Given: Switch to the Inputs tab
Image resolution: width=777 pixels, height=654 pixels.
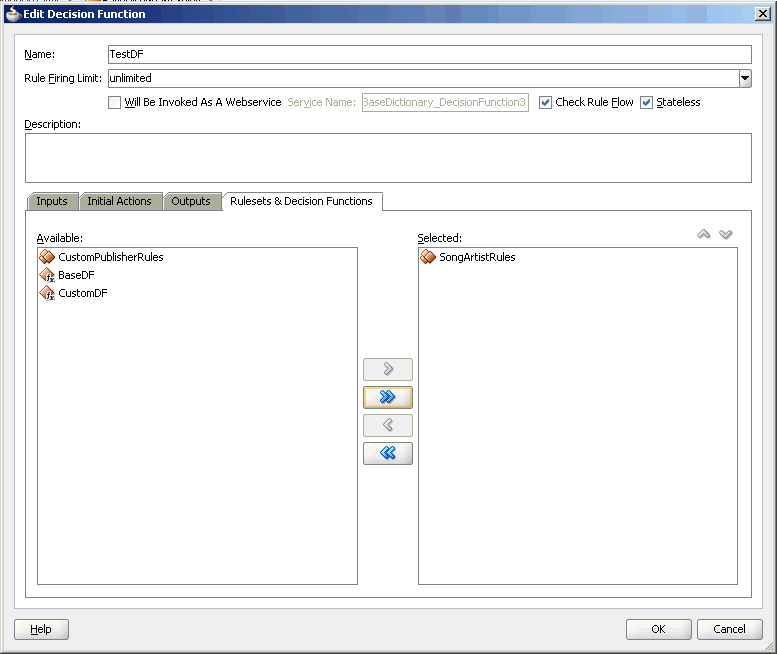Looking at the screenshot, I should pos(52,201).
